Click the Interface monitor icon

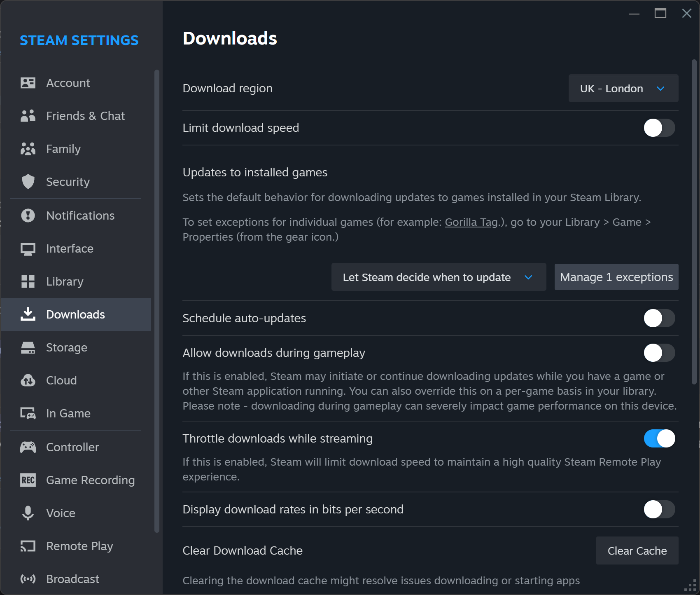(x=28, y=249)
